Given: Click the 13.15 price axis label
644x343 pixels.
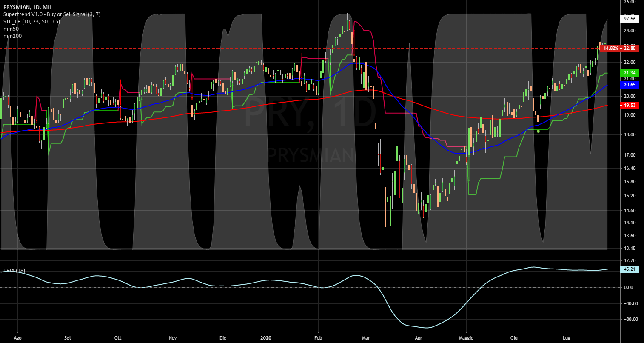Looking at the screenshot, I should pos(630,248).
